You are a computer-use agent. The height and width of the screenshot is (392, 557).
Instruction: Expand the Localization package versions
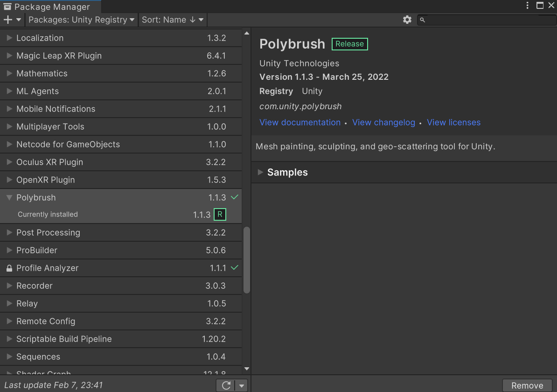pyautogui.click(x=9, y=38)
